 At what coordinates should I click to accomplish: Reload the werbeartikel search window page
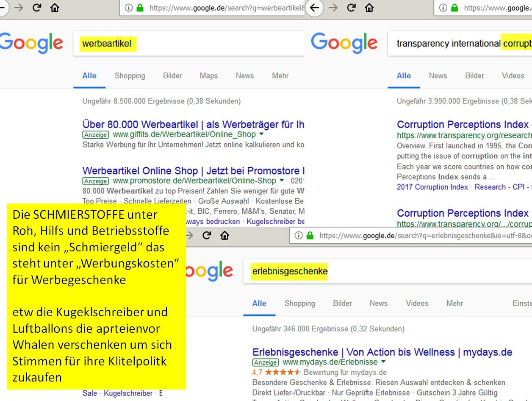point(37,8)
